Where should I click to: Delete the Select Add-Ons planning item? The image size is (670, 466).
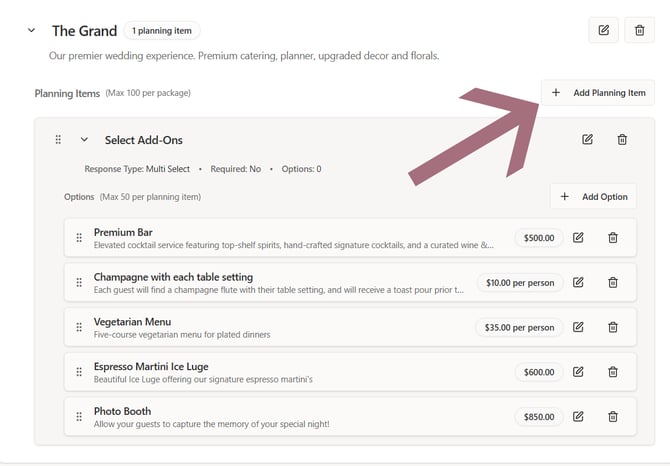pos(622,140)
